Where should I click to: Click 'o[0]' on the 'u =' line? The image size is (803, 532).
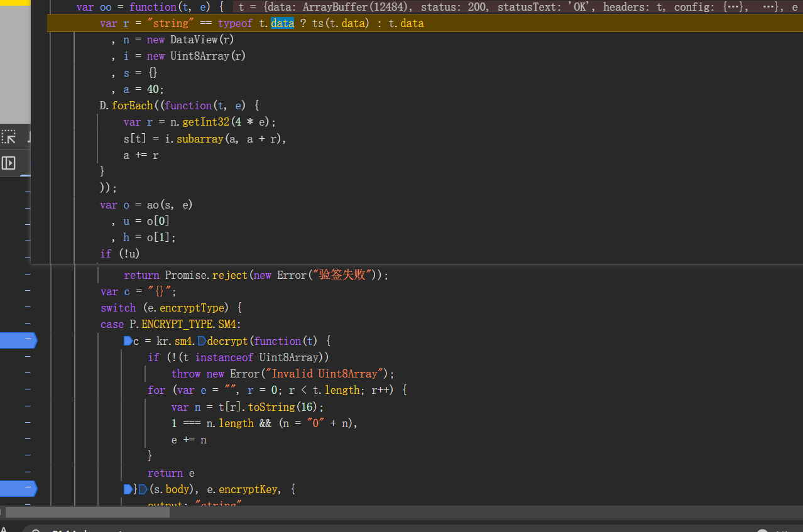tap(158, 221)
